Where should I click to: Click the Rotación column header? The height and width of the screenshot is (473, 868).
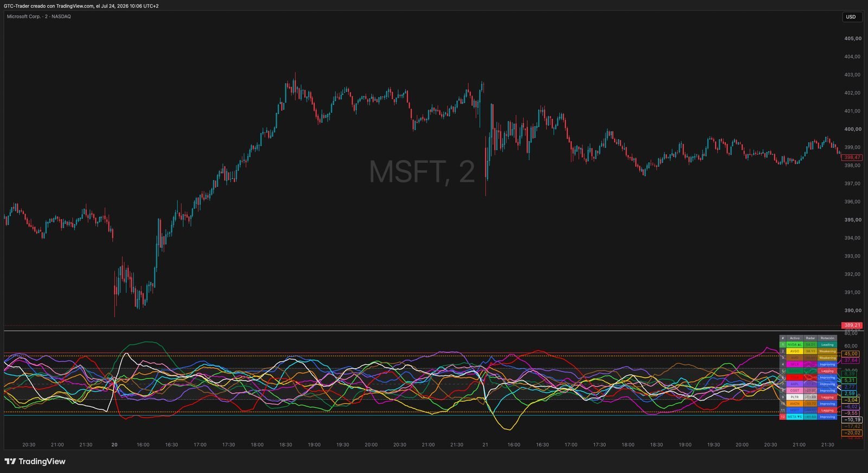coord(827,338)
